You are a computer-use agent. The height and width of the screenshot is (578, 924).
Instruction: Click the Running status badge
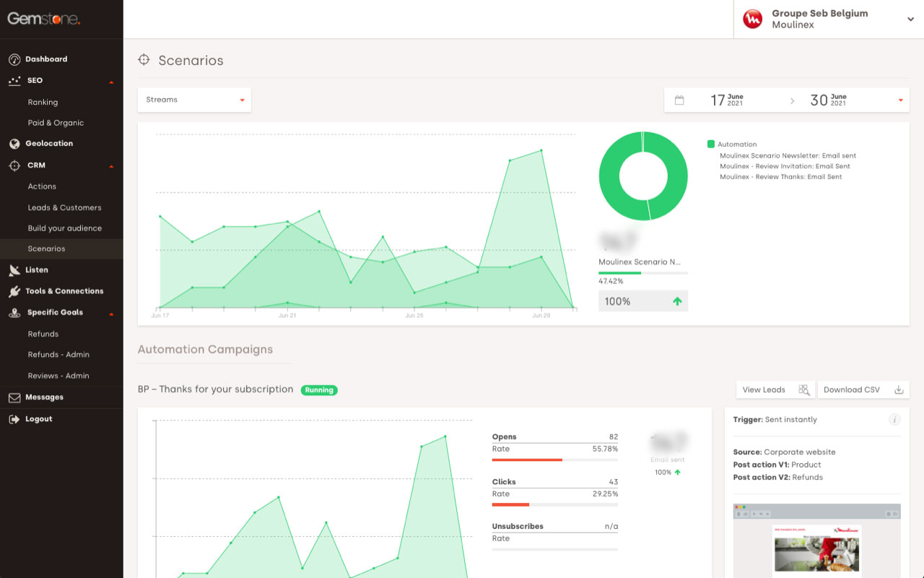click(319, 390)
